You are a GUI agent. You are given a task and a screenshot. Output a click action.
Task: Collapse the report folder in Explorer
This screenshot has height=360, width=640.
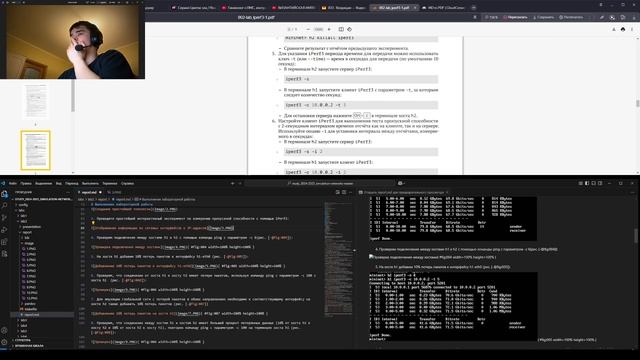tap(27, 232)
